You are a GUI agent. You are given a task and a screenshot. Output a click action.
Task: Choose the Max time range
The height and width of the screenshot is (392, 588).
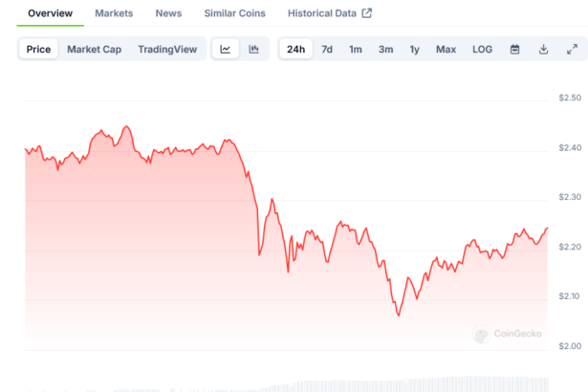coord(446,50)
